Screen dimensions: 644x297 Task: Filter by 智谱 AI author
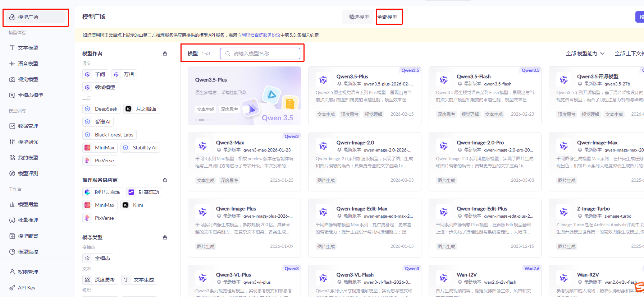click(x=98, y=122)
